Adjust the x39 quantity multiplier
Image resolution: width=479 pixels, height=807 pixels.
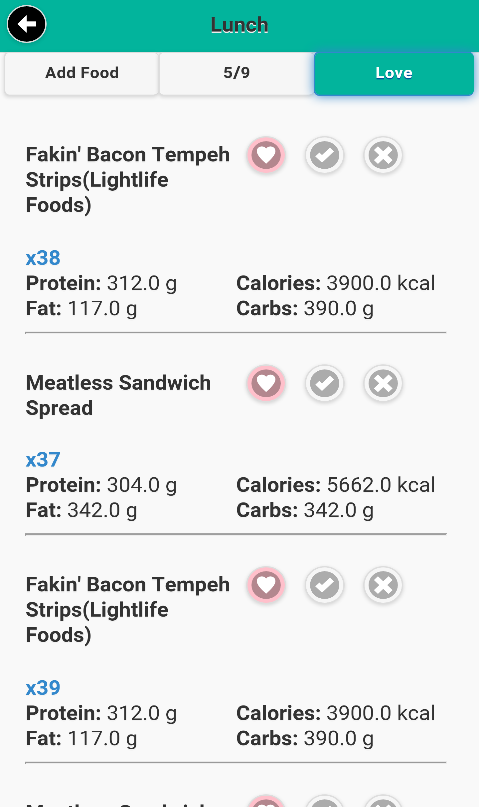pos(43,688)
